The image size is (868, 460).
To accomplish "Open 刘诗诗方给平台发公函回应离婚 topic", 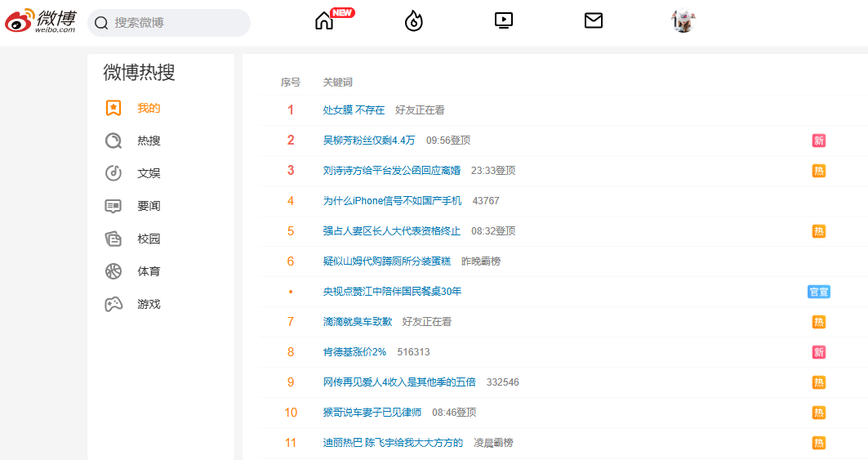I will coord(391,171).
